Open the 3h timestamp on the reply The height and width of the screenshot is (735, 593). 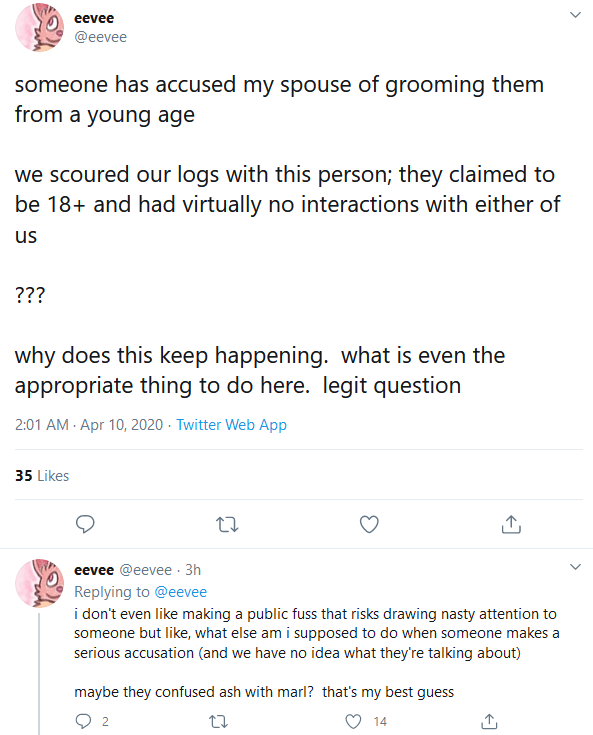[193, 570]
